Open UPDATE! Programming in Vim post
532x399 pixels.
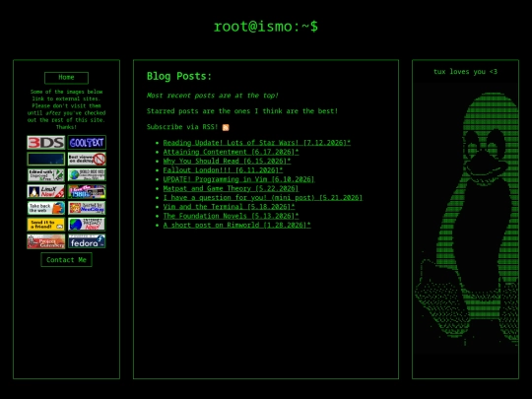pos(238,179)
